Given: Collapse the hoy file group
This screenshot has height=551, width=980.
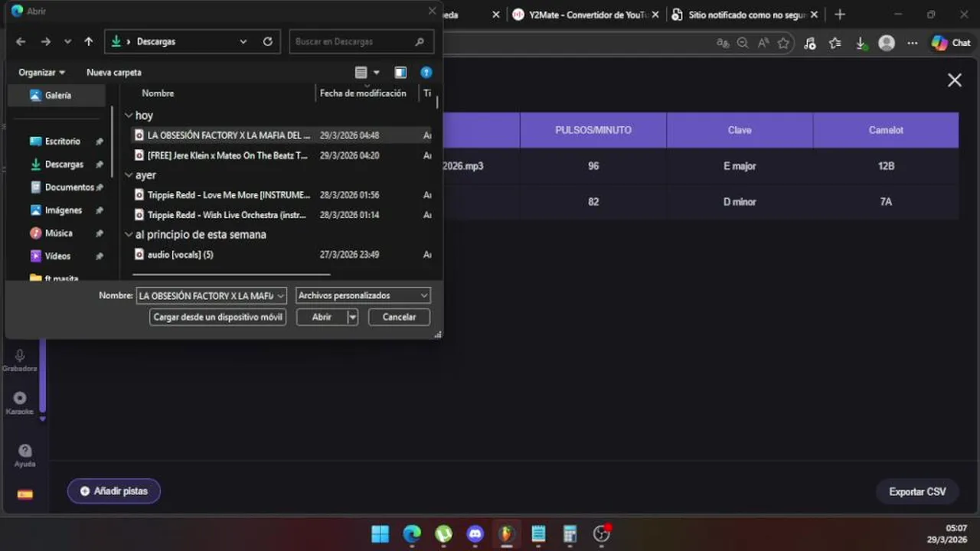Looking at the screenshot, I should pos(129,116).
